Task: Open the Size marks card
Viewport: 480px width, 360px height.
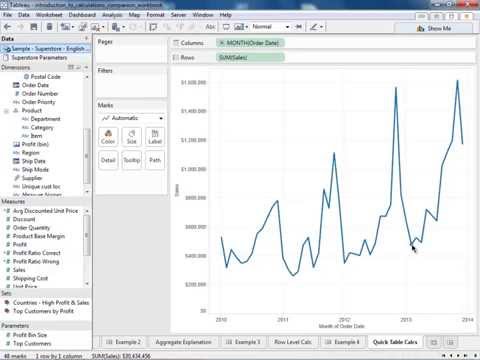Action: click(x=132, y=137)
